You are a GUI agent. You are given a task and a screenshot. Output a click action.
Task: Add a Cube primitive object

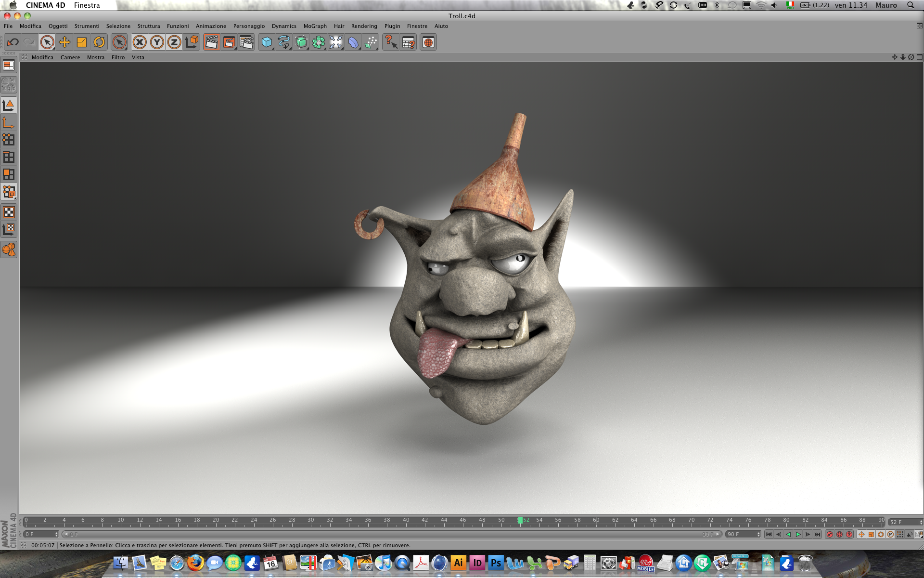266,42
